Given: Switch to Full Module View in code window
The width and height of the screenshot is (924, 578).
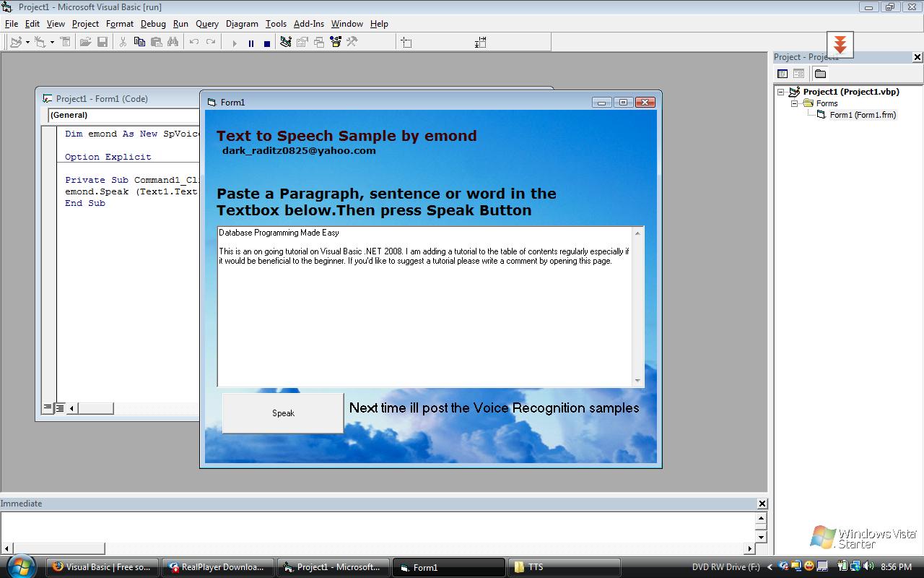Looking at the screenshot, I should coord(60,408).
